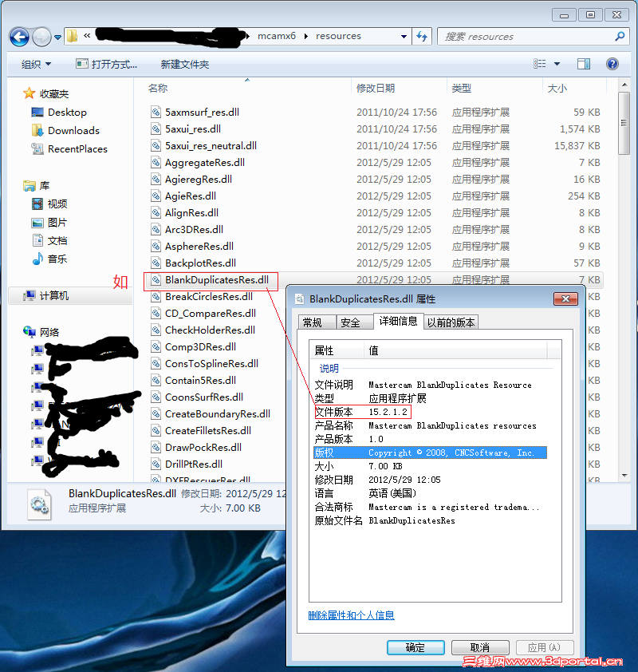The width and height of the screenshot is (638, 672).
Task: Select CheckHolderRes.dll file
Action: click(x=211, y=330)
